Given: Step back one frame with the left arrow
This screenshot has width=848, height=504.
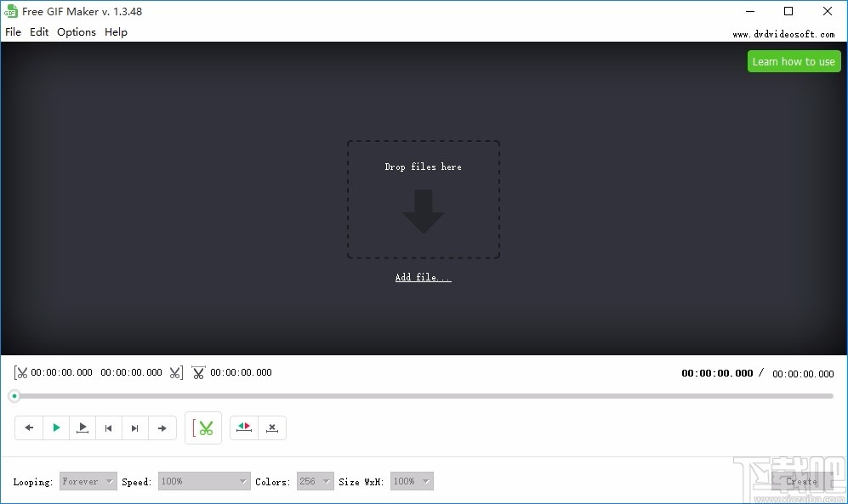Looking at the screenshot, I should [28, 428].
